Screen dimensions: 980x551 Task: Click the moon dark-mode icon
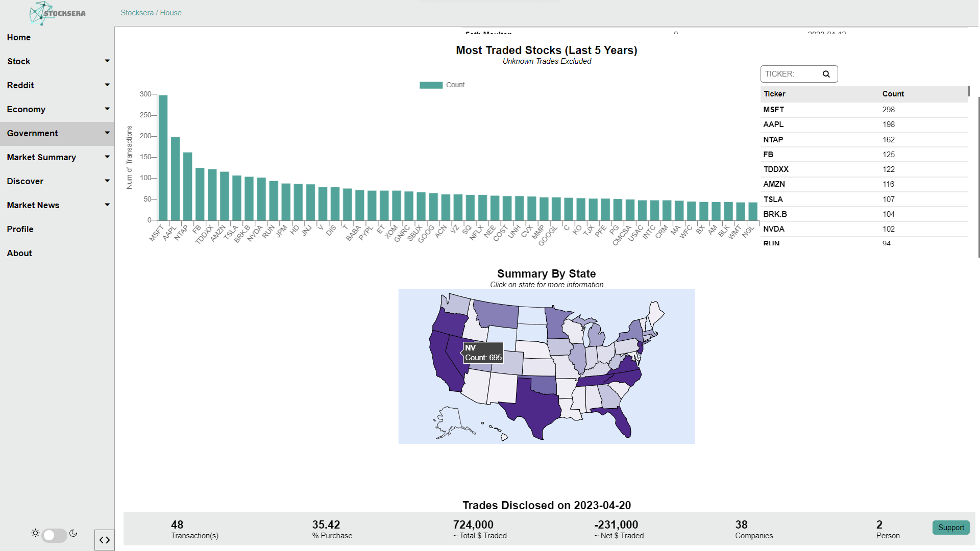tap(73, 533)
